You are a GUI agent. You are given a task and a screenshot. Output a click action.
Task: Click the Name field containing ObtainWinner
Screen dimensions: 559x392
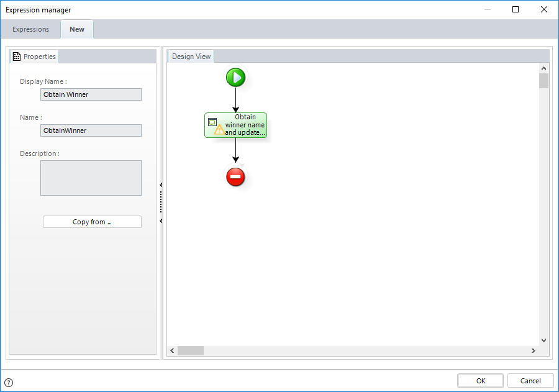91,130
